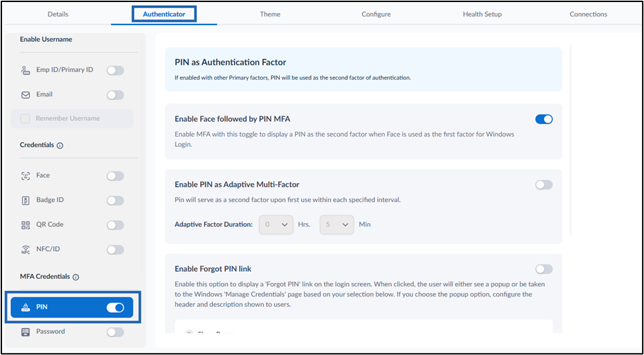Click the Password label
The width and height of the screenshot is (644, 355).
(50, 331)
